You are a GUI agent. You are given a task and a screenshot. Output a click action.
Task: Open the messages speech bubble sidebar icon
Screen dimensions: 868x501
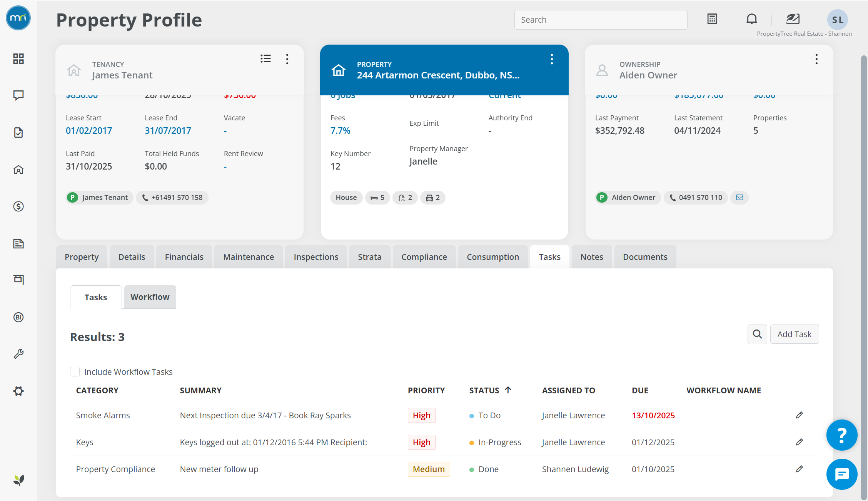pyautogui.click(x=18, y=95)
